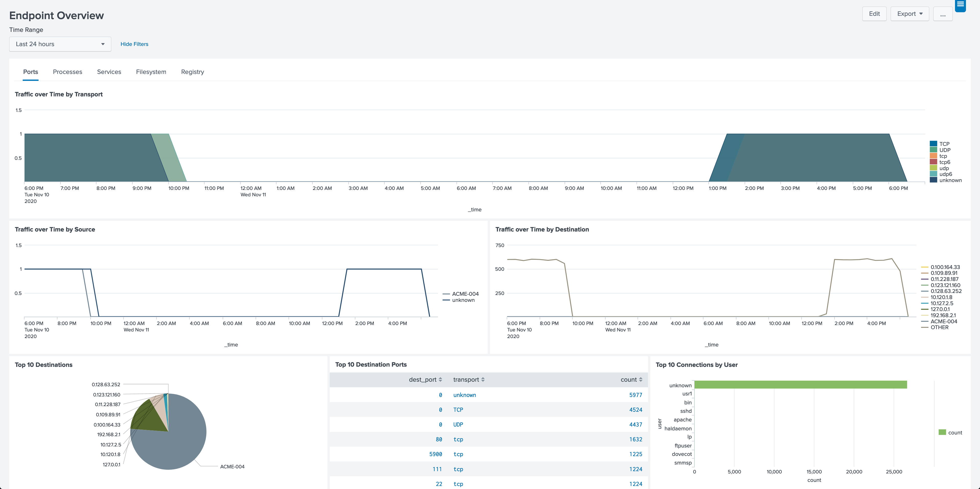The width and height of the screenshot is (980, 489).
Task: Click the Hide Filters link
Action: click(x=134, y=44)
